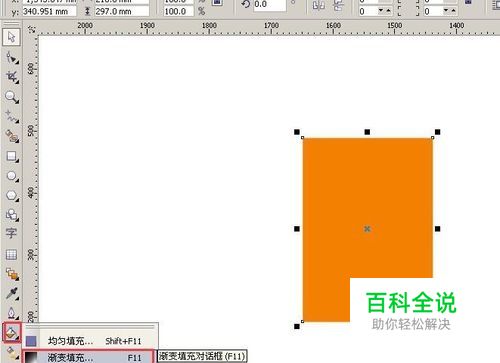Click the top-left selection handle
The height and width of the screenshot is (363, 500).
[x=297, y=132]
